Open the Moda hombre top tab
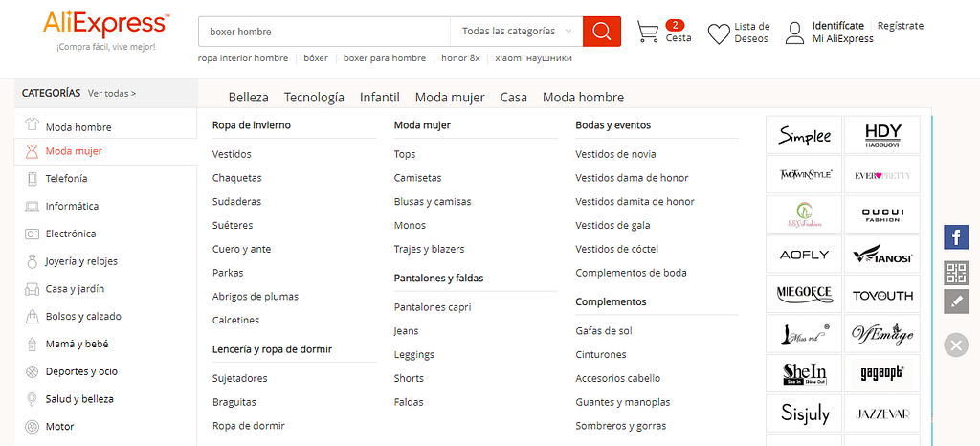Image resolution: width=980 pixels, height=446 pixels. pos(583,98)
